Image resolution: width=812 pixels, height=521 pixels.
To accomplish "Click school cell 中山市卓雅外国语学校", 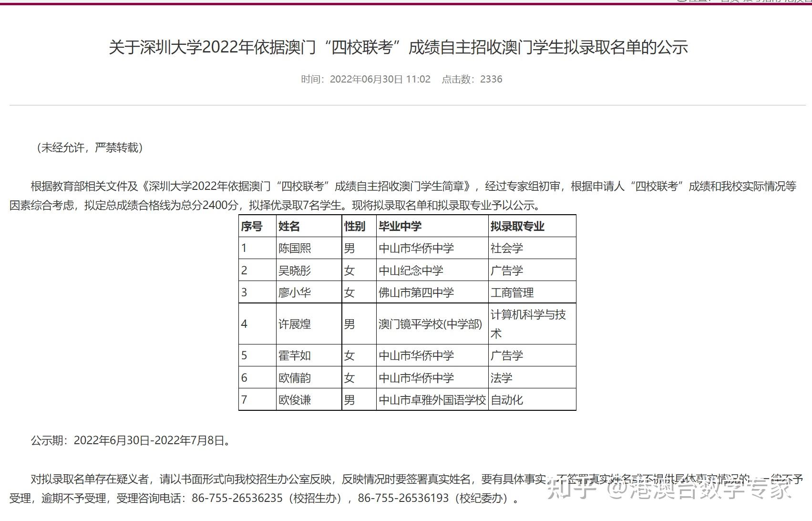I will point(432,400).
